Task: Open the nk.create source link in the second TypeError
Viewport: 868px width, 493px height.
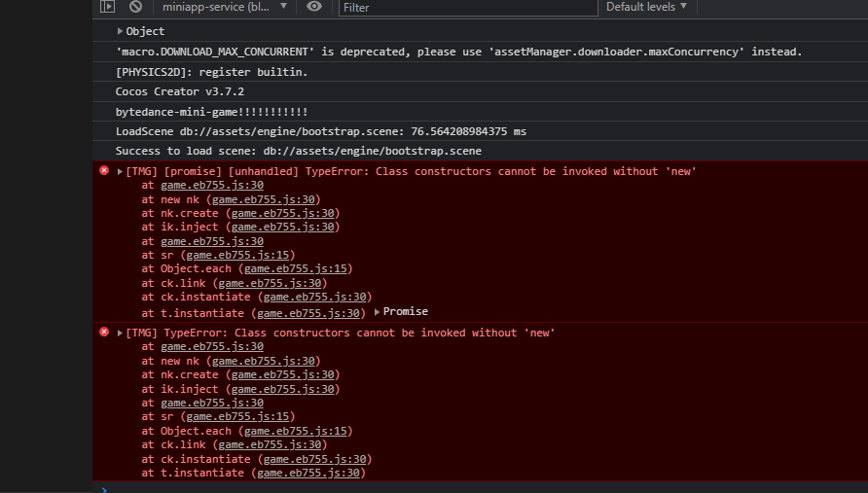Action: [283, 374]
